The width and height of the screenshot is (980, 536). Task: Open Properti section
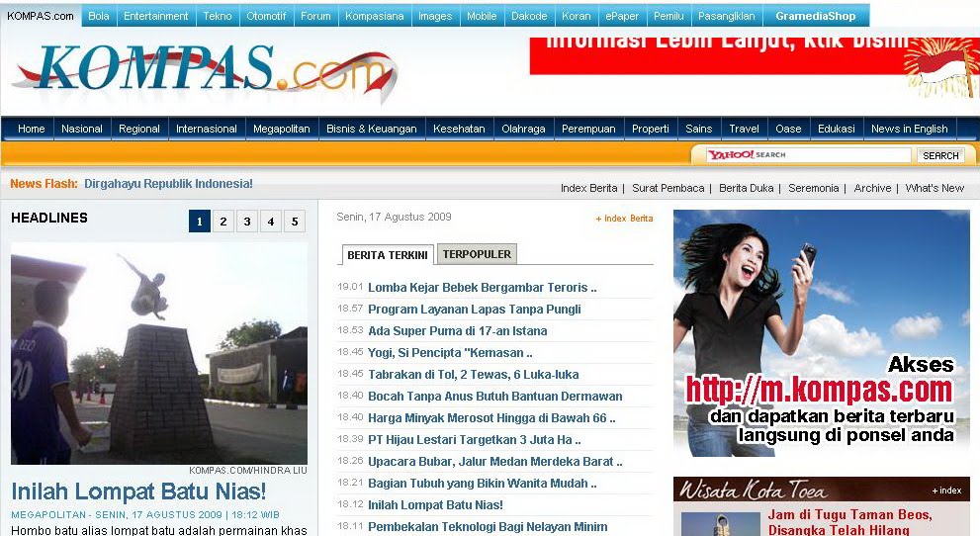point(650,129)
